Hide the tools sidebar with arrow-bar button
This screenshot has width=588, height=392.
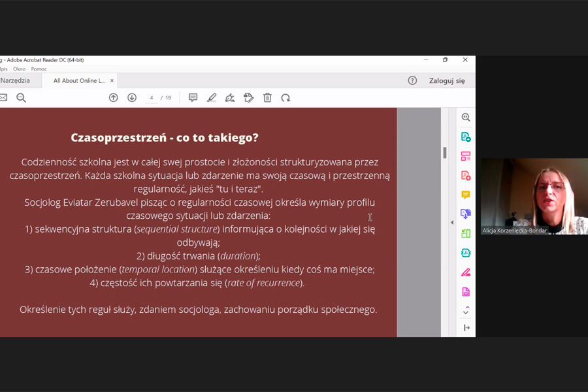point(466,328)
